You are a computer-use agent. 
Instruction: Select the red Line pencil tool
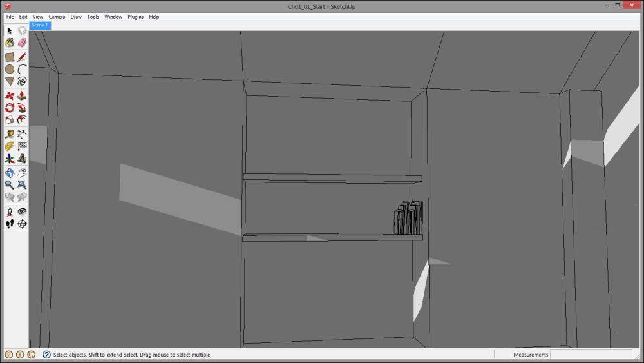coord(22,57)
